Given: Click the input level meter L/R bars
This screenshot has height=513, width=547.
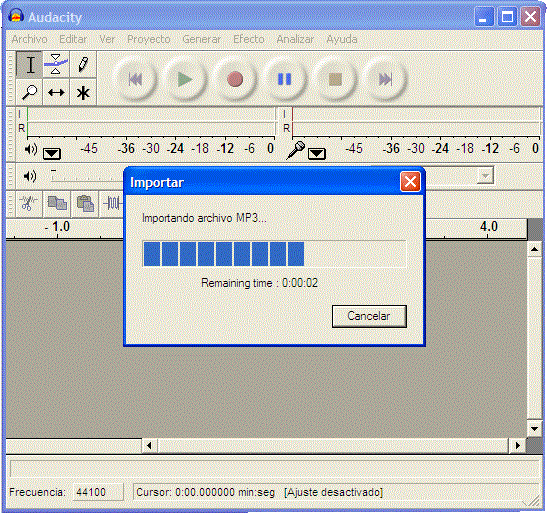Looking at the screenshot, I should coord(416,121).
